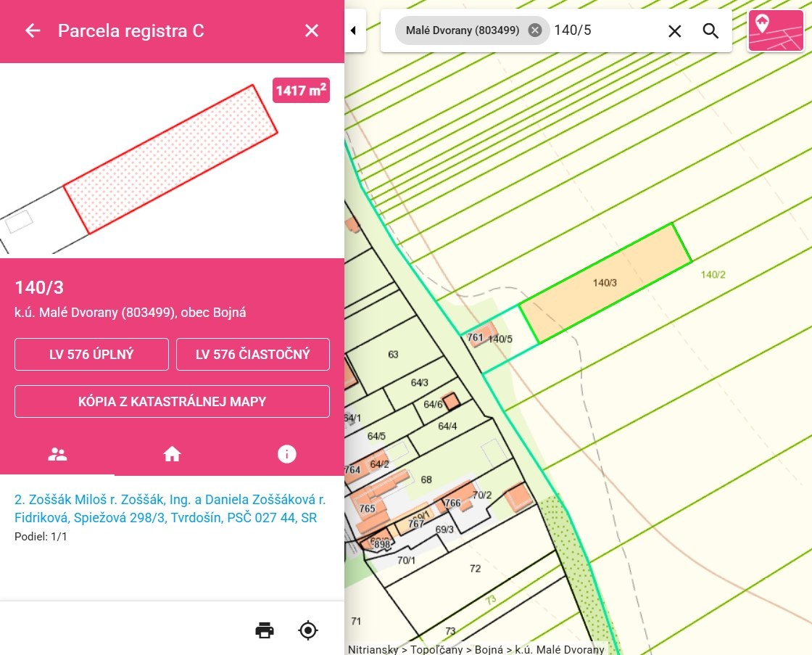Click the parcel shape preview drawing
This screenshot has height=655, width=812.
[171, 159]
